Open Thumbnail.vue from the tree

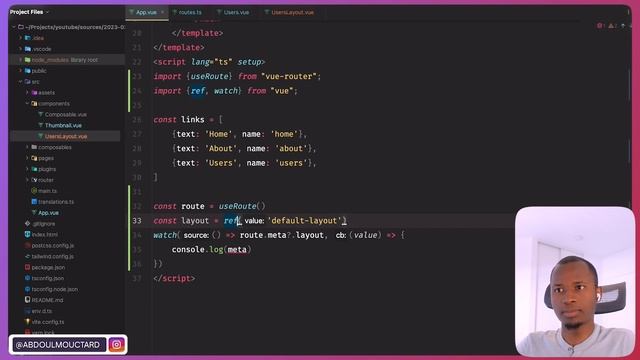(x=63, y=125)
